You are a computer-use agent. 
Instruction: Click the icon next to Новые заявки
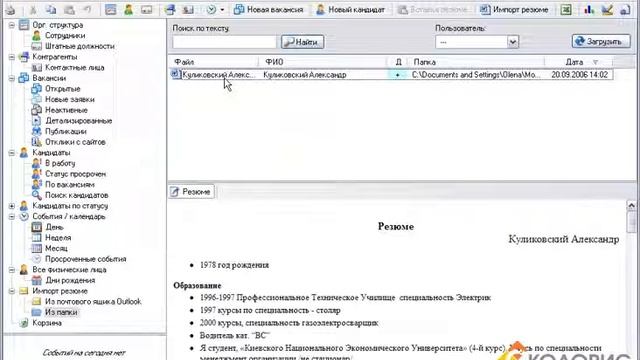coord(37,99)
